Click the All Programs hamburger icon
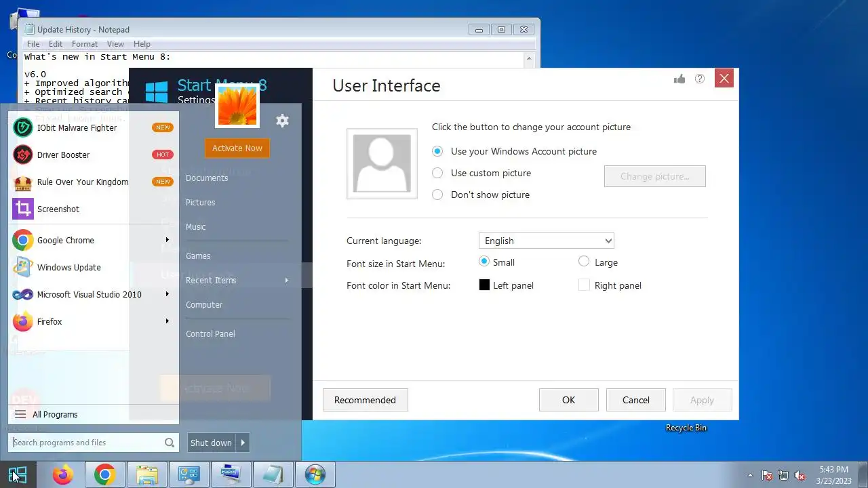Image resolution: width=868 pixels, height=488 pixels. coord(20,414)
